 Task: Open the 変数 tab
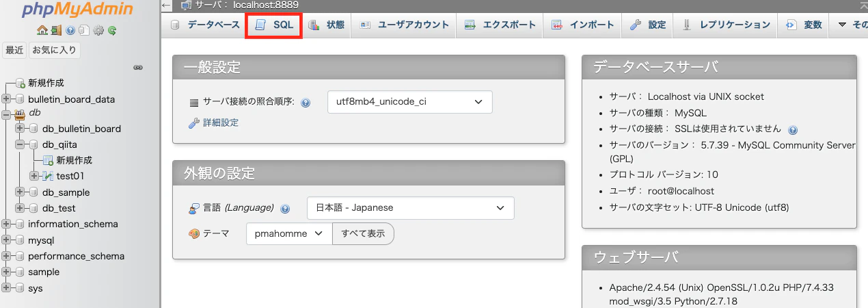804,25
